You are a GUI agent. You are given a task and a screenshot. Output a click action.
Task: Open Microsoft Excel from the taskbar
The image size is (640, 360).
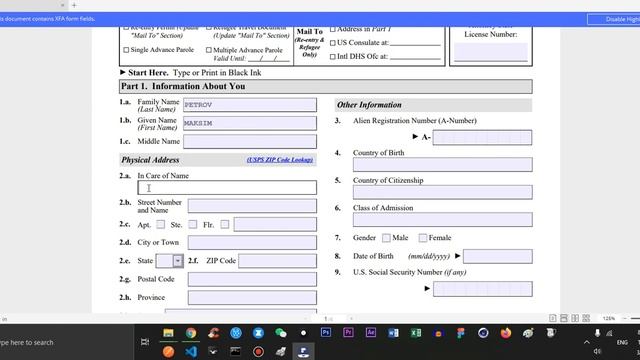tap(416, 333)
